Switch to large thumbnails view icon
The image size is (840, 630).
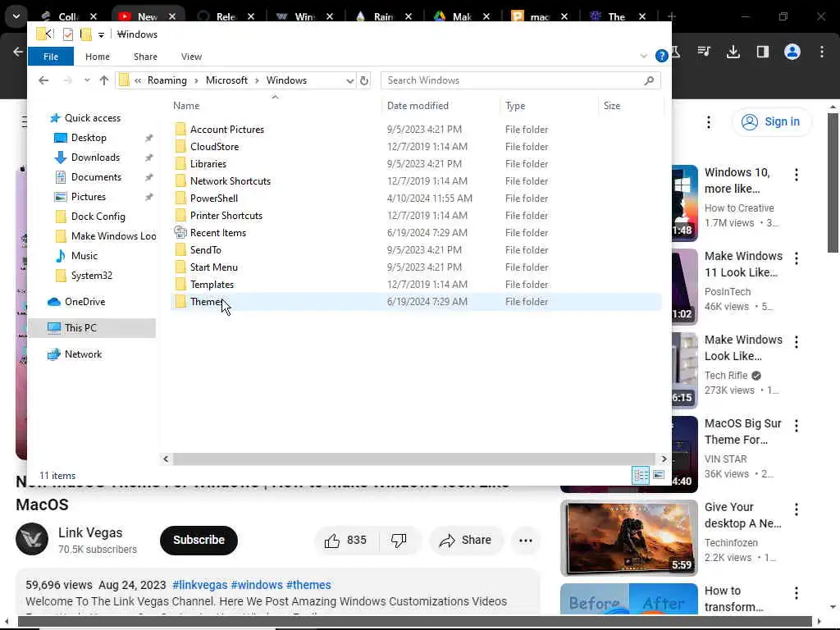[659, 475]
